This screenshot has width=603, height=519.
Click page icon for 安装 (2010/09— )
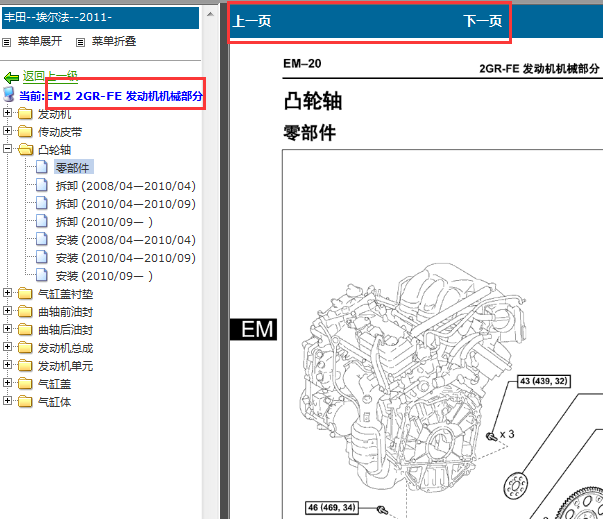42,276
